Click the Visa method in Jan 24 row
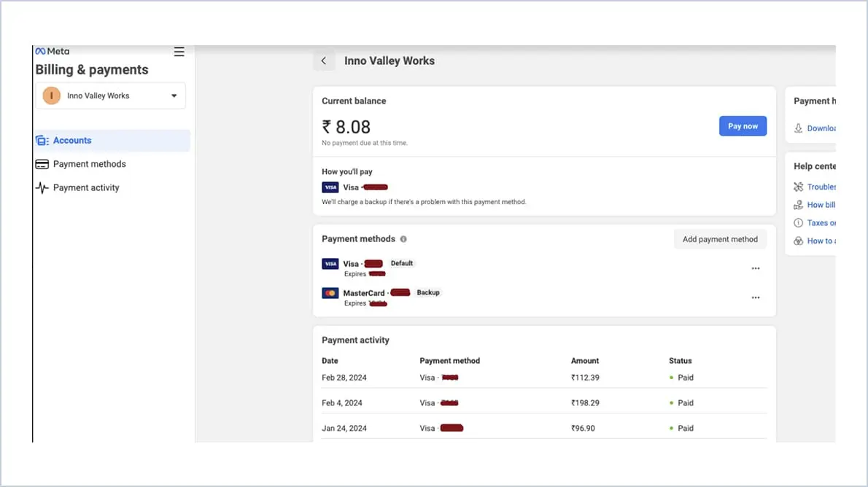The image size is (868, 487). [441, 429]
